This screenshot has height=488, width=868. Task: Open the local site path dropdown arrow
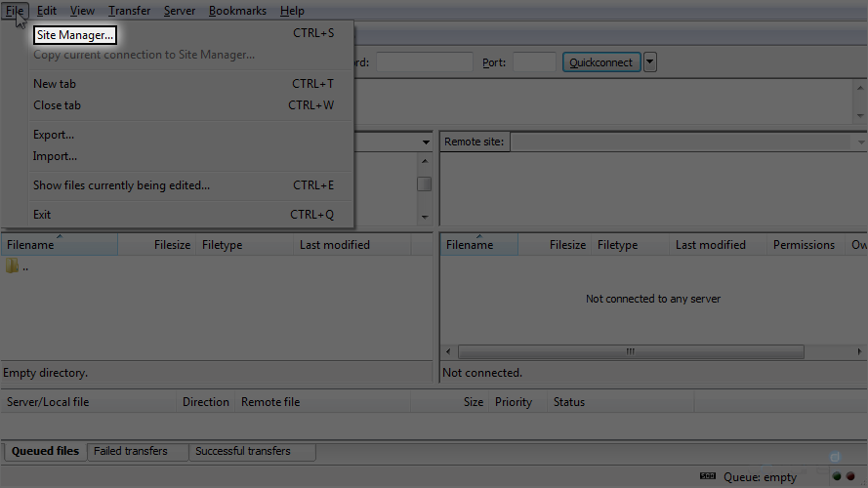(425, 142)
